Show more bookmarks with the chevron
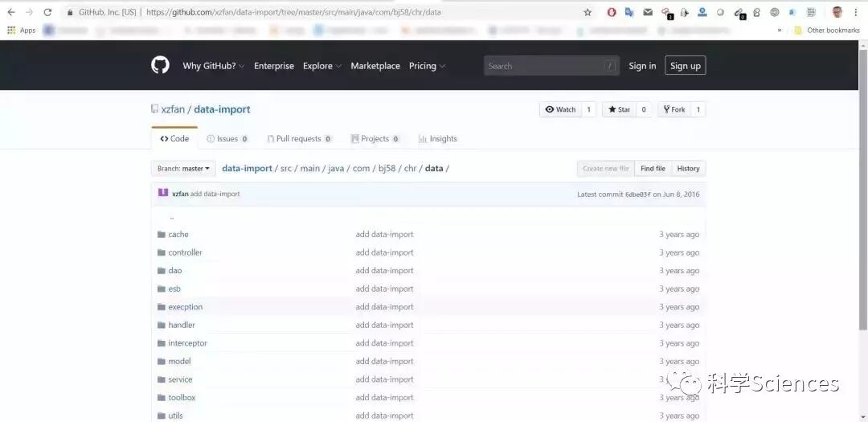868x422 pixels. pyautogui.click(x=780, y=31)
